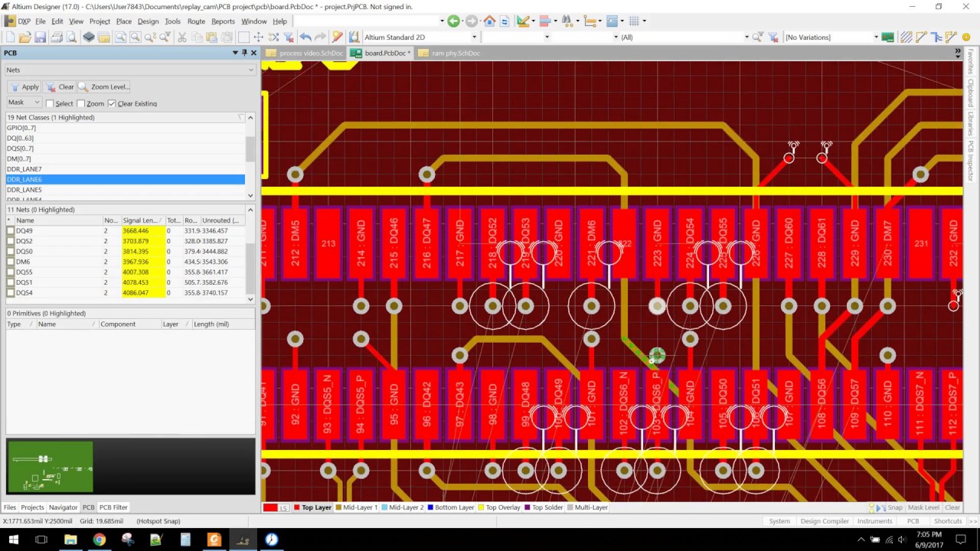The image size is (980, 551).
Task: Open the Design menu
Action: click(x=148, y=21)
